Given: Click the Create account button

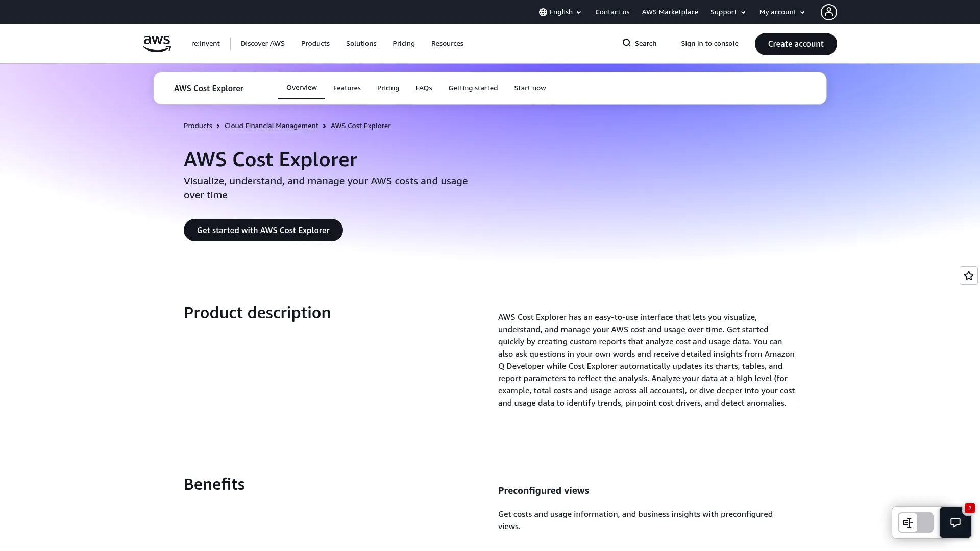Looking at the screenshot, I should coord(796,44).
